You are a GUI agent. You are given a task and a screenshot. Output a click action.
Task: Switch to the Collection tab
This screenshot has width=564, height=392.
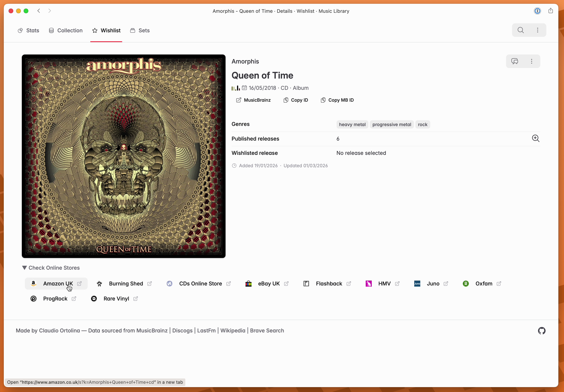[x=66, y=30]
